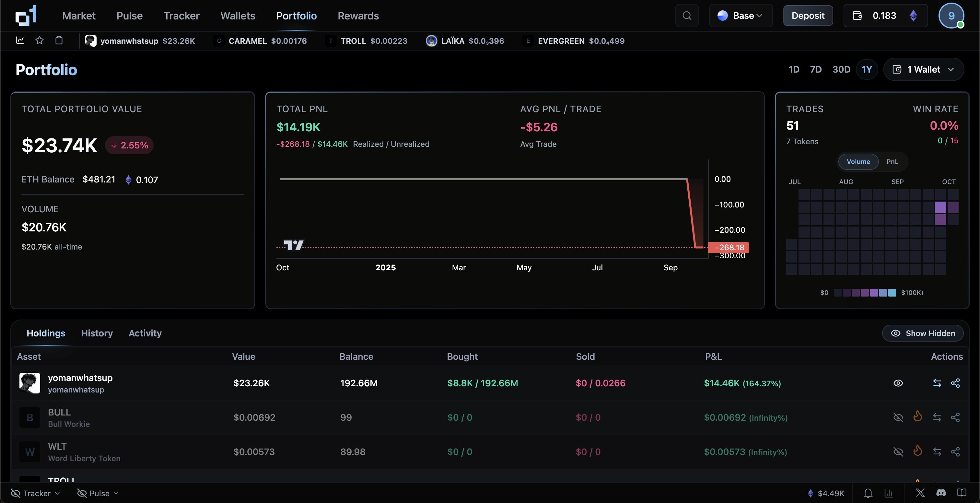Viewport: 980px width, 503px height.
Task: Click the clipboard icon in watchlist bar
Action: coord(59,40)
